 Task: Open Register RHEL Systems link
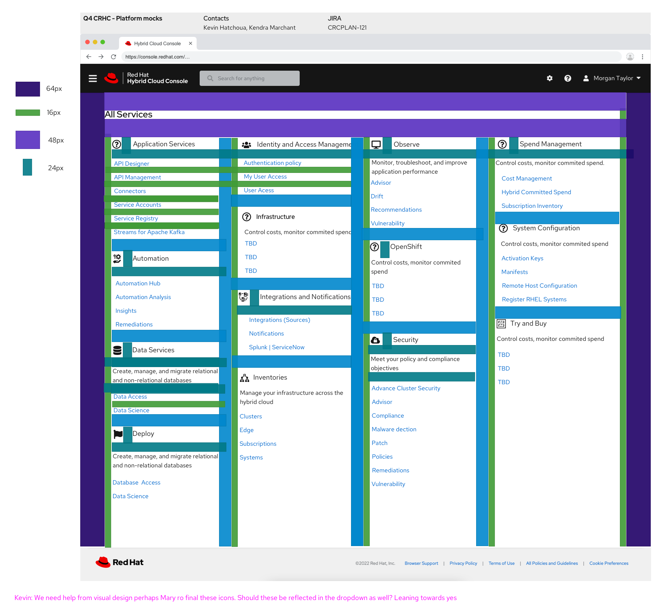[x=534, y=299]
